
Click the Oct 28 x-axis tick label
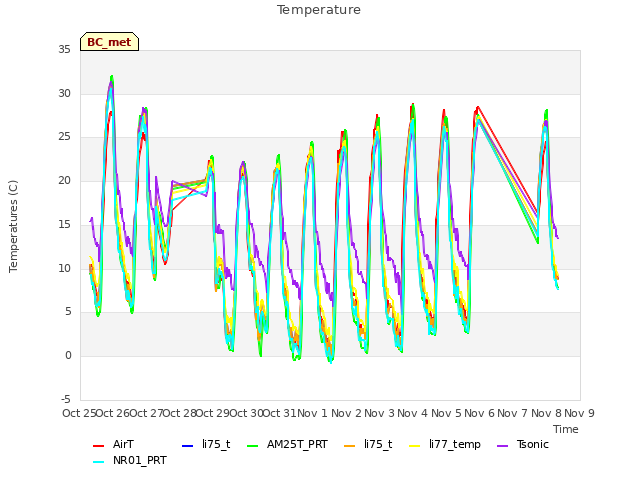point(180,413)
